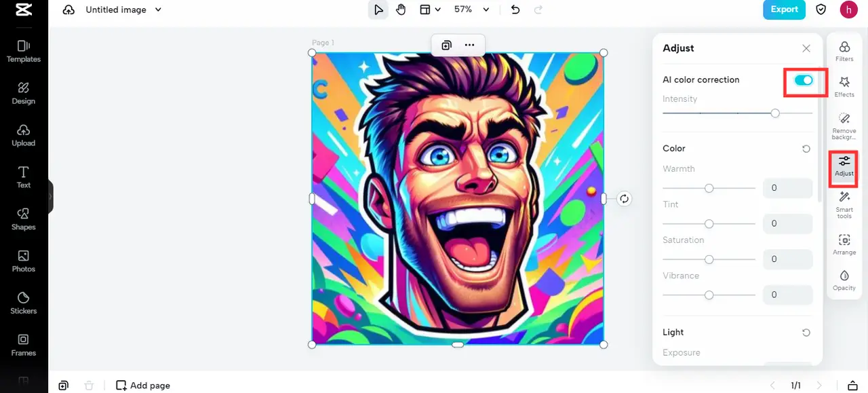Open the CapCut logo home menu

(24, 10)
